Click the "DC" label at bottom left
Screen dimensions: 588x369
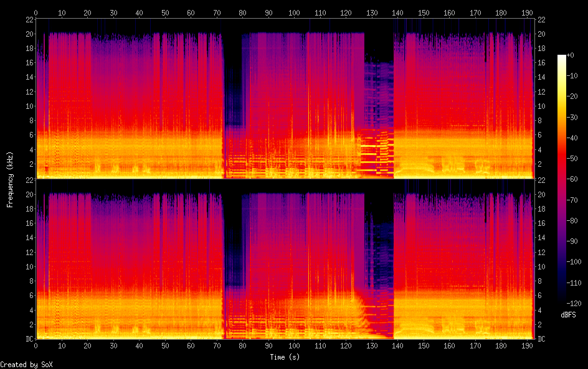click(x=28, y=339)
